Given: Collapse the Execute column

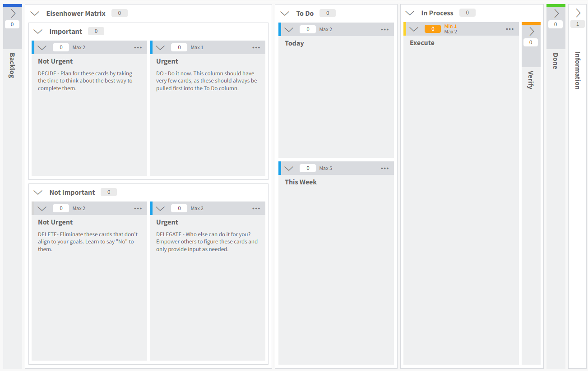Looking at the screenshot, I should click(414, 29).
